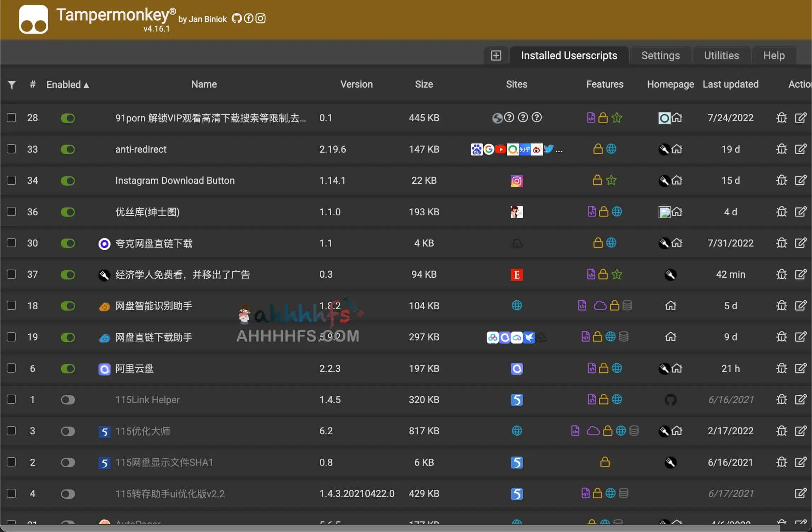Click the filter funnel icon
Image resolution: width=812 pixels, height=532 pixels.
click(12, 85)
